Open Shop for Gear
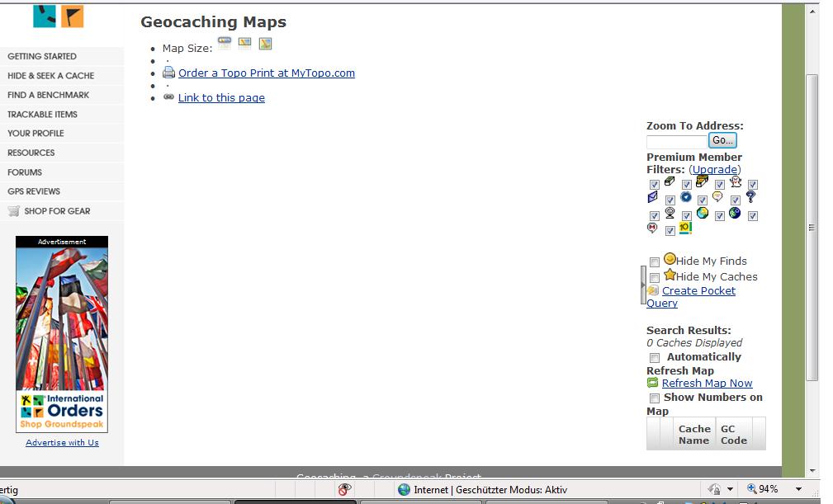The image size is (833, 504). [x=57, y=211]
